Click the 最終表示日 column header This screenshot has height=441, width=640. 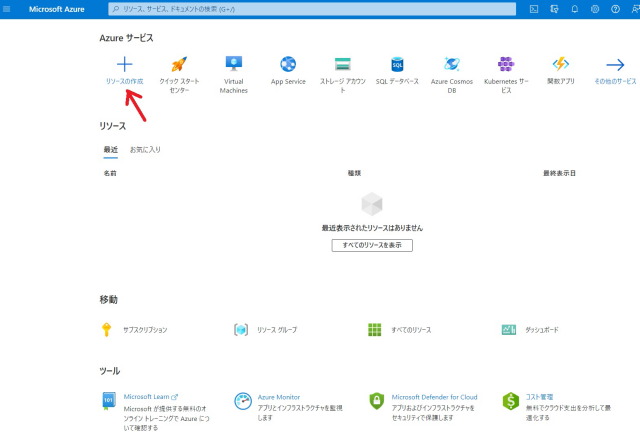[x=559, y=173]
